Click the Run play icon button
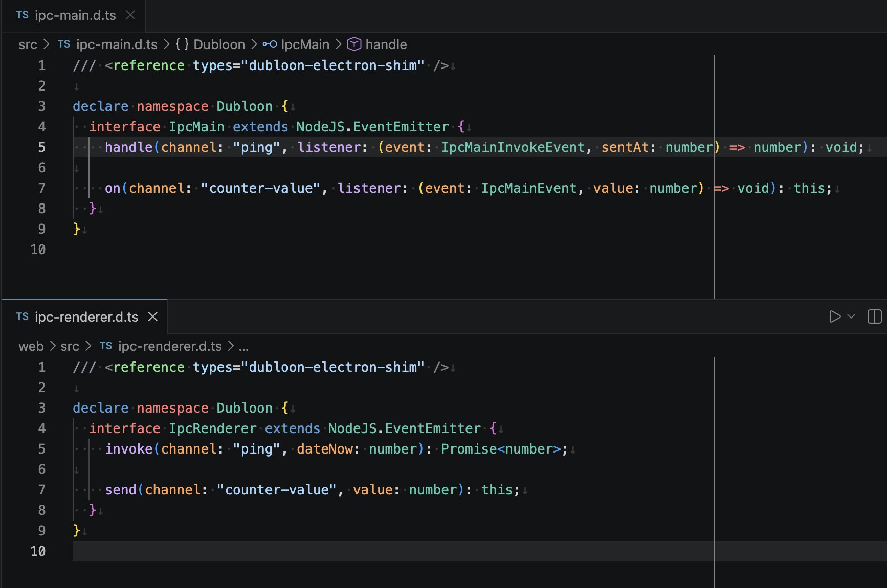 click(835, 317)
